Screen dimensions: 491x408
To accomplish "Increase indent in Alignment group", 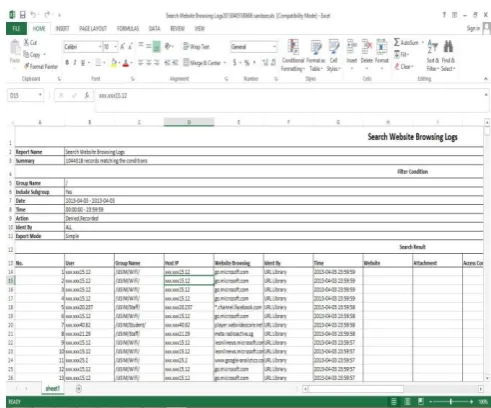I will click(175, 62).
